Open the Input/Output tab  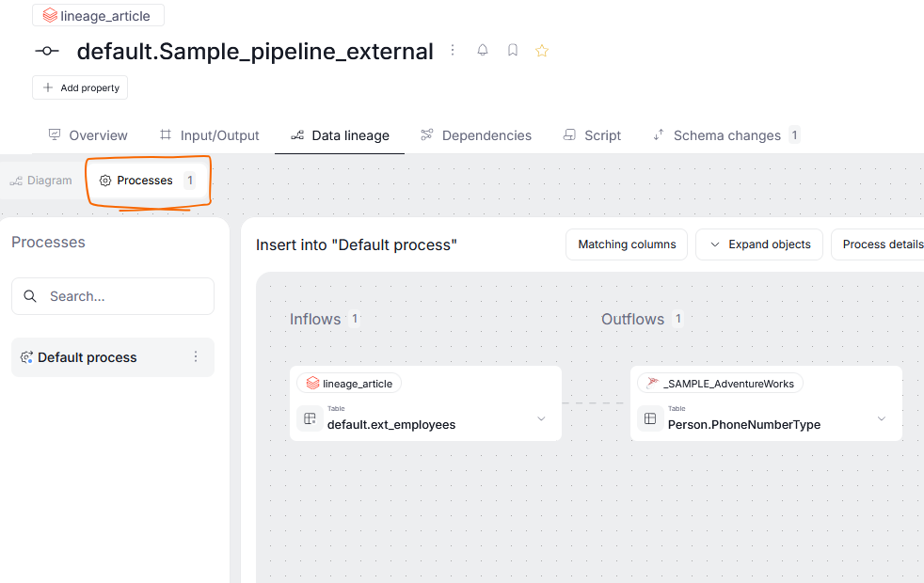point(209,135)
